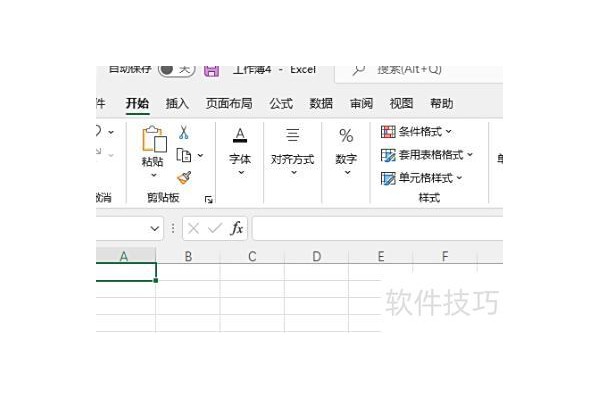This screenshot has width=600, height=400.
Task: Click the Undo icon
Action: point(98,132)
